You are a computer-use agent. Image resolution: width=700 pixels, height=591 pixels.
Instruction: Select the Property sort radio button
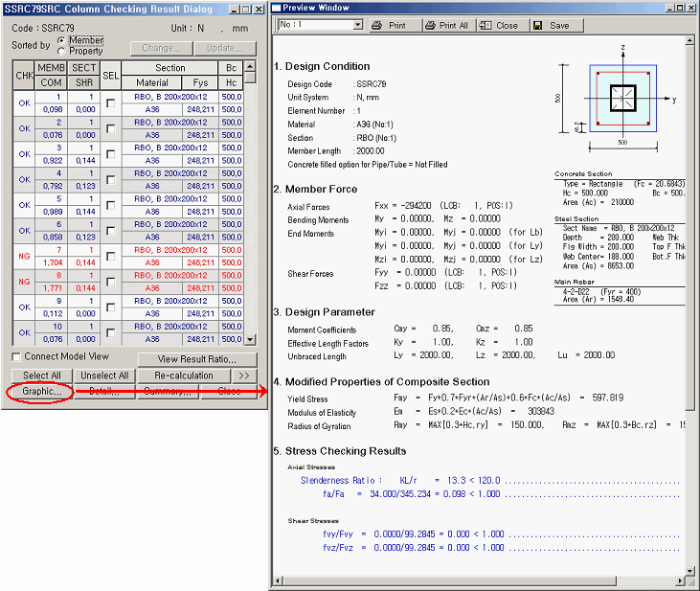[62, 51]
